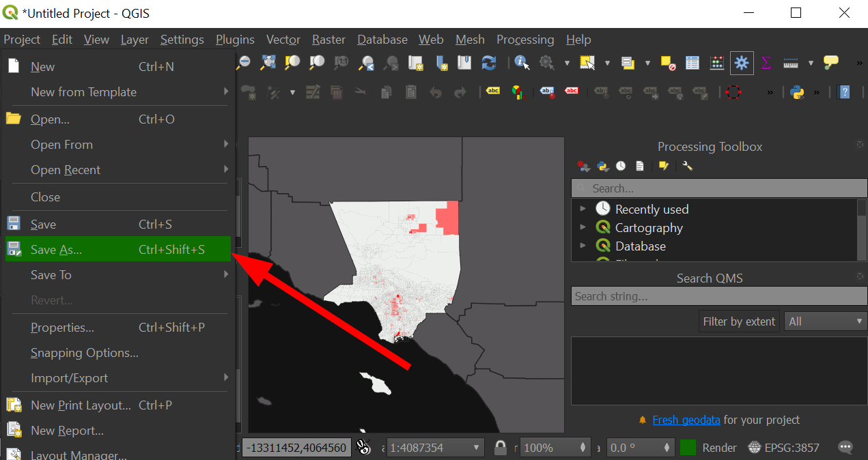Open the Statistical Summary sigma icon
Image resolution: width=868 pixels, height=460 pixels.
[766, 63]
